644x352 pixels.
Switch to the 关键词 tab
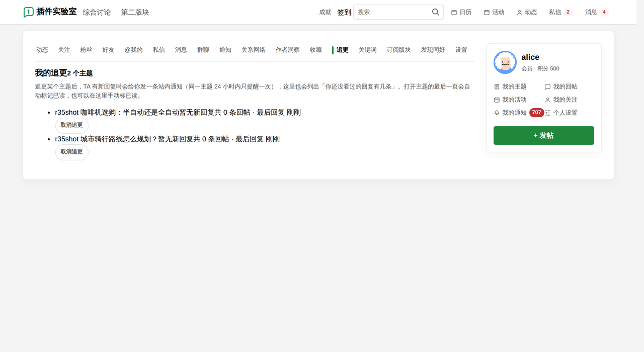[x=367, y=50]
